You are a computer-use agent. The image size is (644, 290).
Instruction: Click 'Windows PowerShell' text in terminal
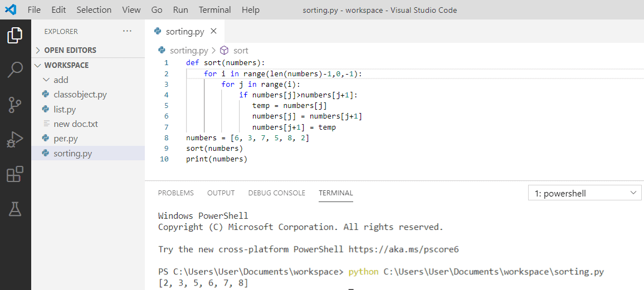[203, 216]
